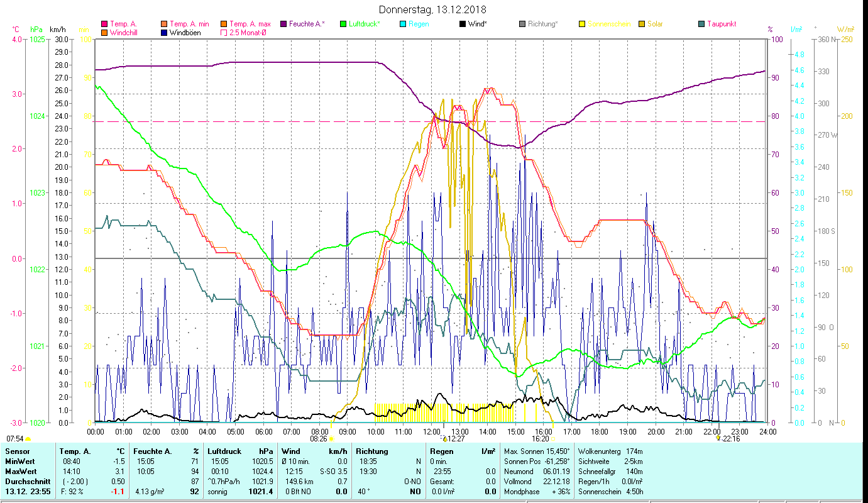Click the 'S-SO 3.5' wind gust value
This screenshot has height=503, width=868.
pos(334,472)
